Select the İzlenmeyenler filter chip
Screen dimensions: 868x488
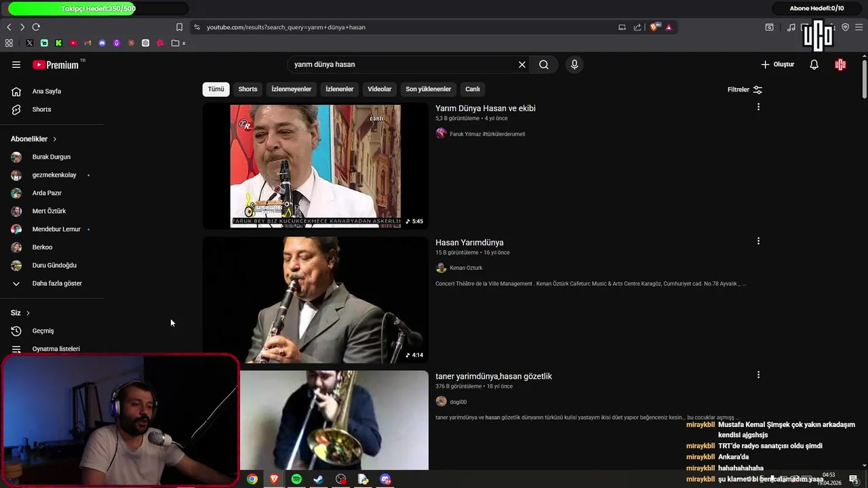292,89
